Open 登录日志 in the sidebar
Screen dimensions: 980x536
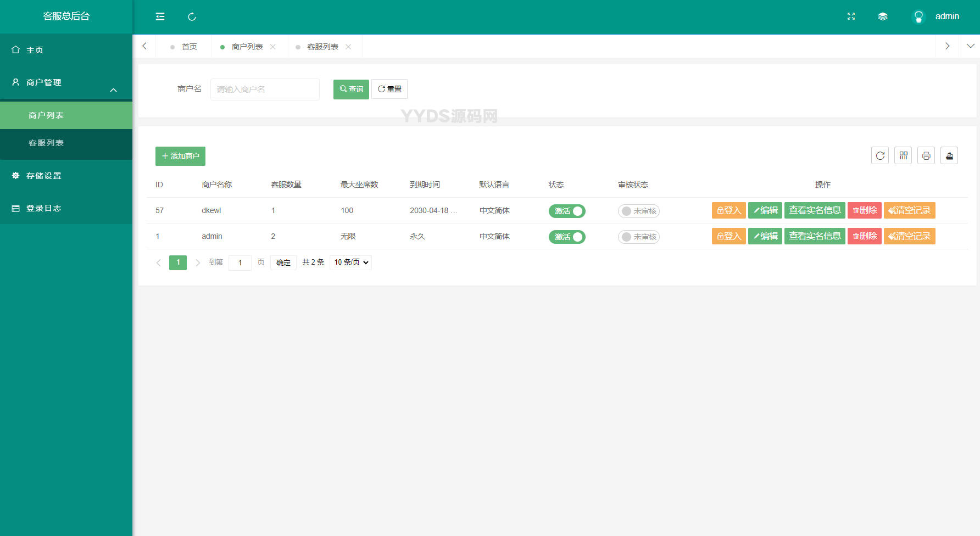tap(44, 208)
